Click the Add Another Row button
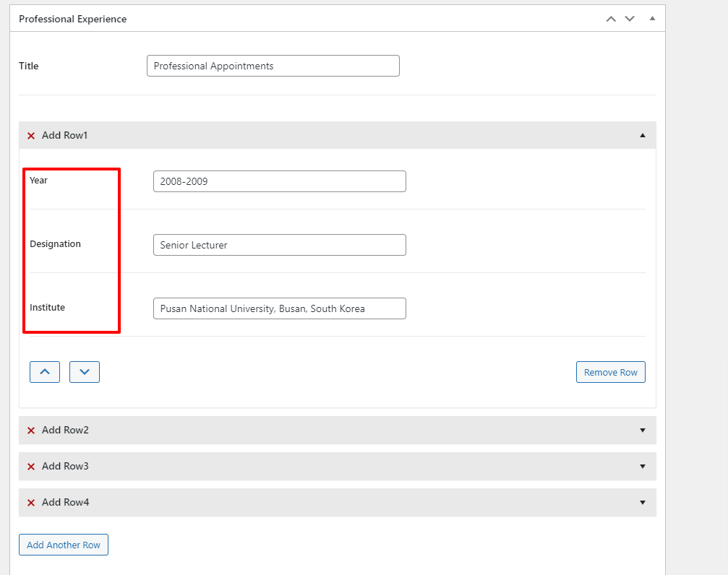Image resolution: width=728 pixels, height=575 pixels. [x=64, y=545]
